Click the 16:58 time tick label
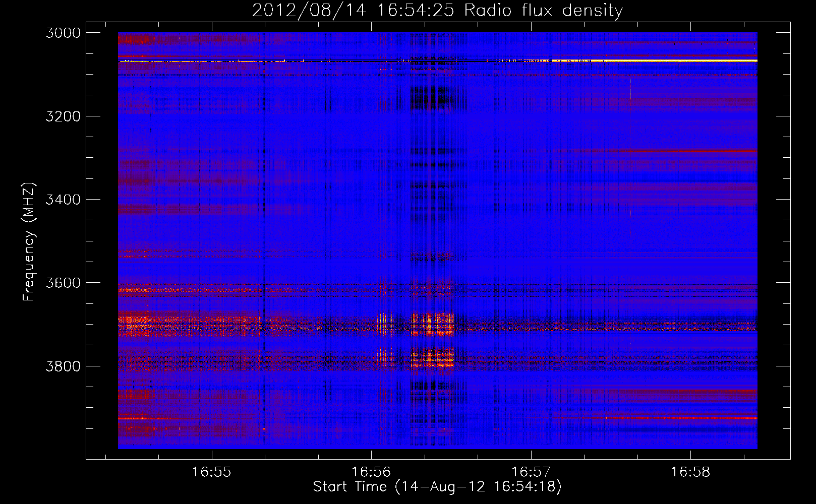Viewport: 816px width, 504px height. click(690, 472)
